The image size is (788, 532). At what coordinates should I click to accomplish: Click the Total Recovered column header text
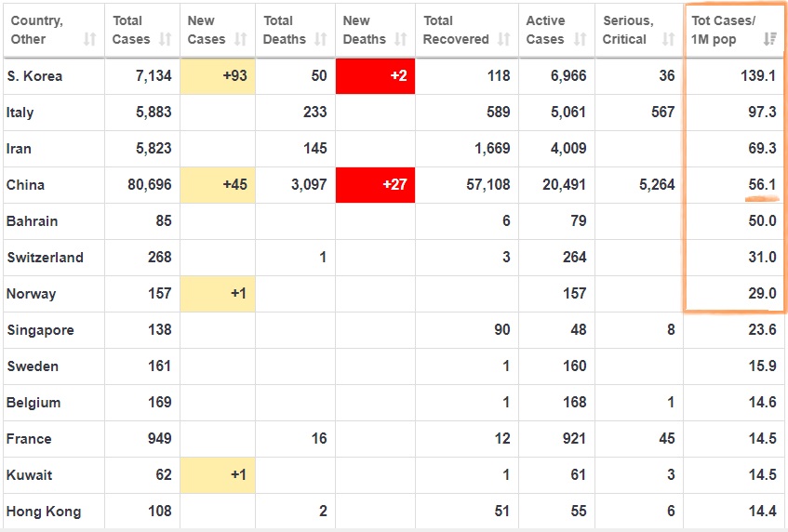pos(456,30)
